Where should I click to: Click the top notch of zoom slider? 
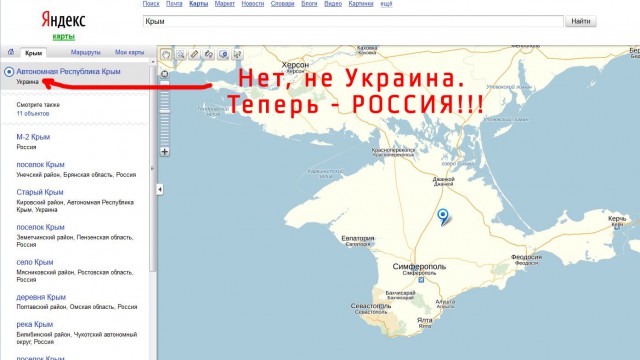tap(165, 83)
